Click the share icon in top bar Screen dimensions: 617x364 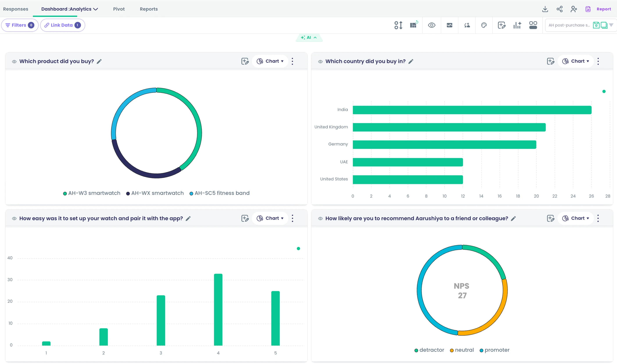click(559, 9)
